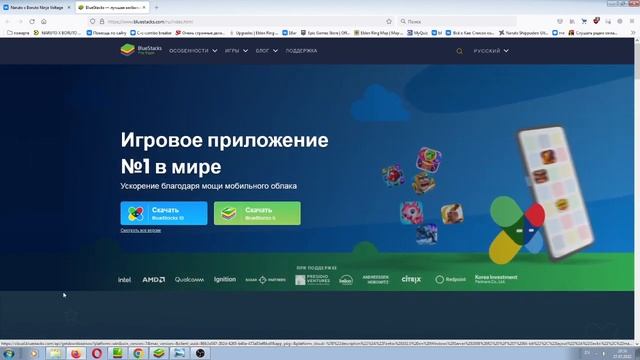
Task: Expand the ИГРЫ menu
Action: pos(236,51)
